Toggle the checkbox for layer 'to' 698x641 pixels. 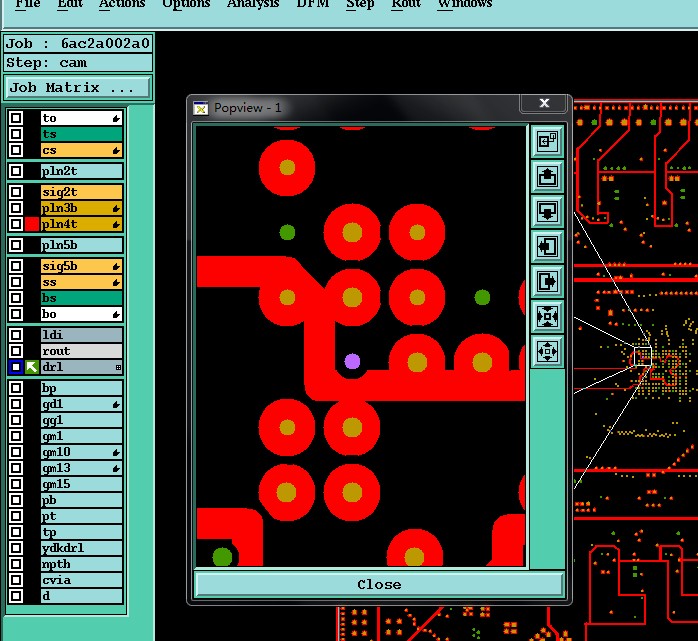pos(16,118)
